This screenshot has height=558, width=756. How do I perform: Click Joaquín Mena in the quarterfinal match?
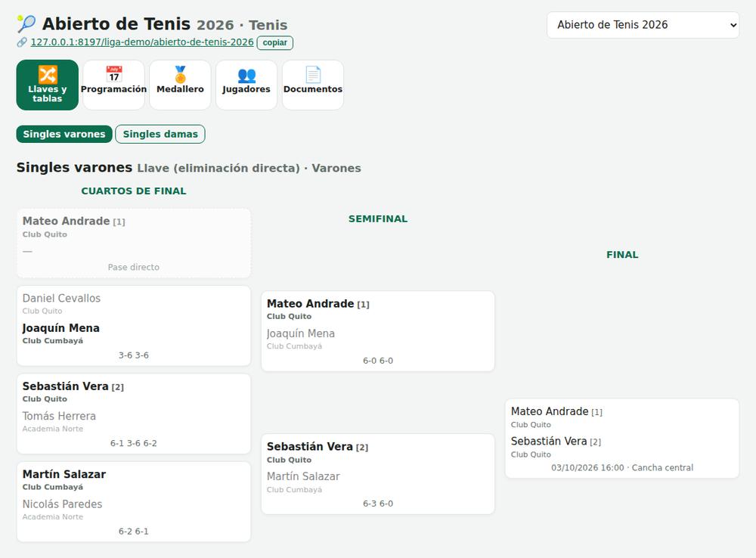coord(60,328)
